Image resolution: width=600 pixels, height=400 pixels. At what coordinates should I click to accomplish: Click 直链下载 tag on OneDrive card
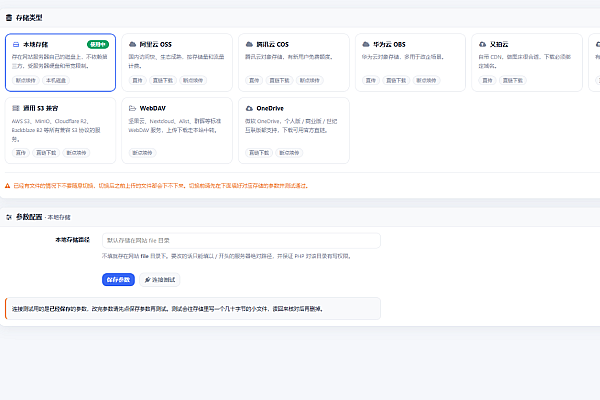(259, 153)
